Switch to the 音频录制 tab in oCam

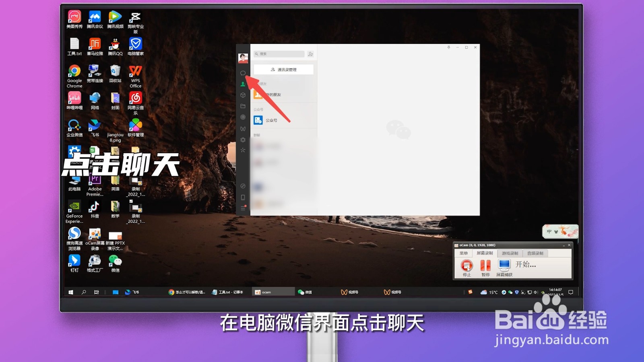(x=535, y=253)
